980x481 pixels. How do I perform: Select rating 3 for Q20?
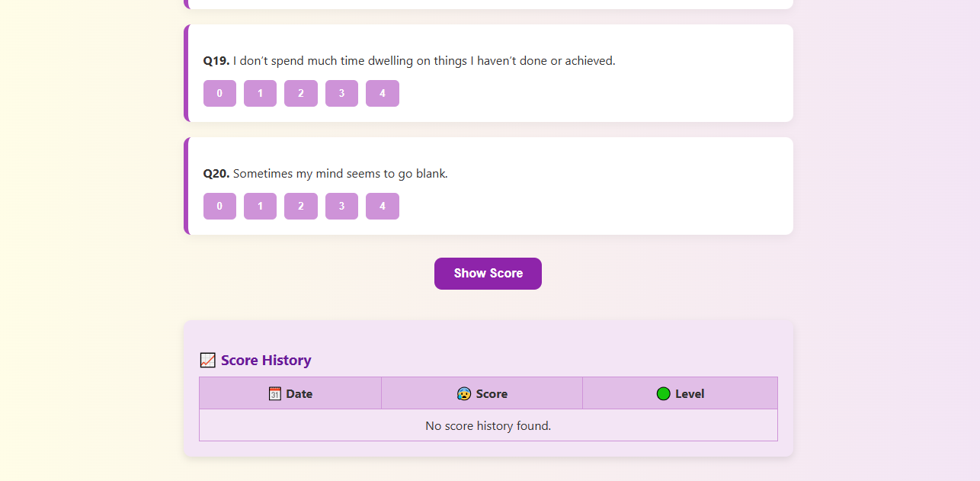pyautogui.click(x=341, y=206)
